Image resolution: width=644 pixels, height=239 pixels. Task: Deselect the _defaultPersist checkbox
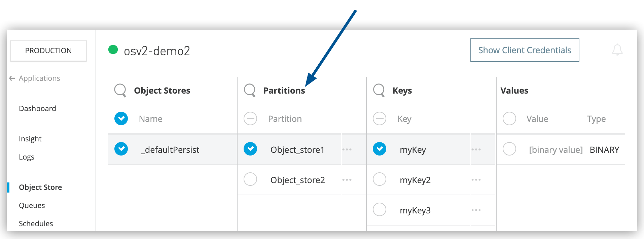pyautogui.click(x=121, y=149)
